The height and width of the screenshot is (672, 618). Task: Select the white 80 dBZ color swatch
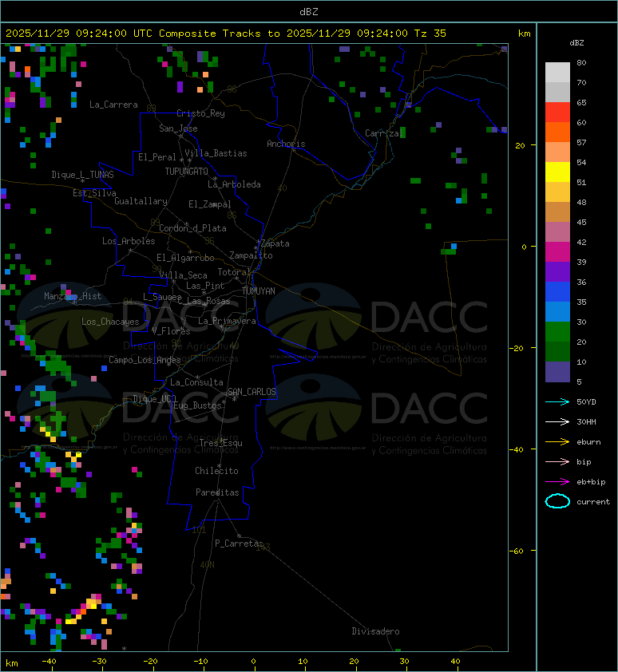[557, 73]
